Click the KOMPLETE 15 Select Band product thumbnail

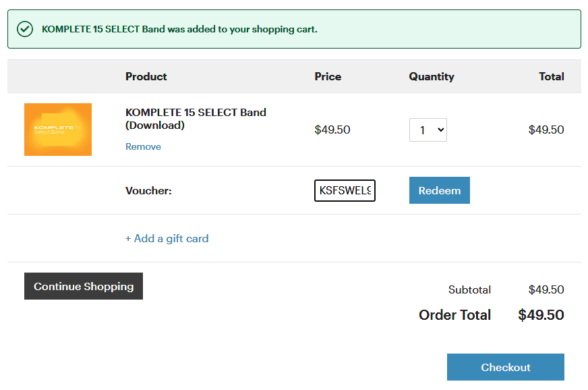(58, 130)
